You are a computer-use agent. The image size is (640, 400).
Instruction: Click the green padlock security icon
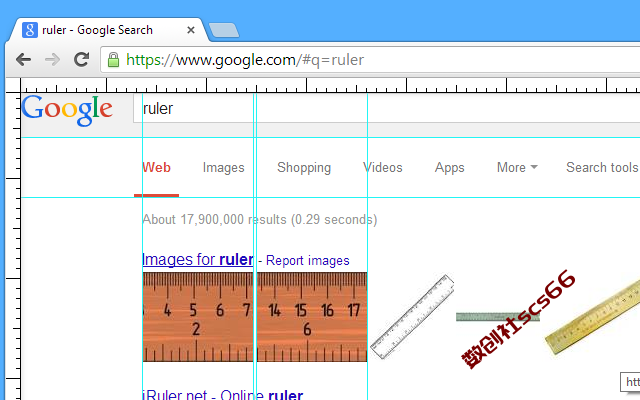[x=113, y=60]
